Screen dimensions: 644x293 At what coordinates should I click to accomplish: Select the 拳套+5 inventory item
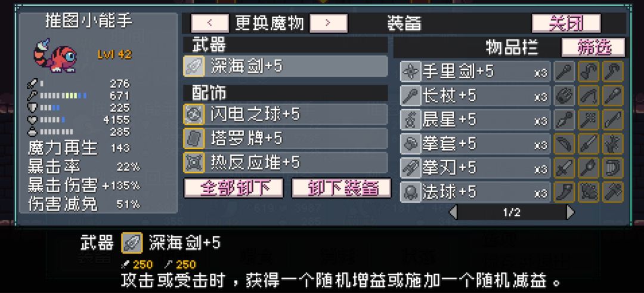coord(475,144)
